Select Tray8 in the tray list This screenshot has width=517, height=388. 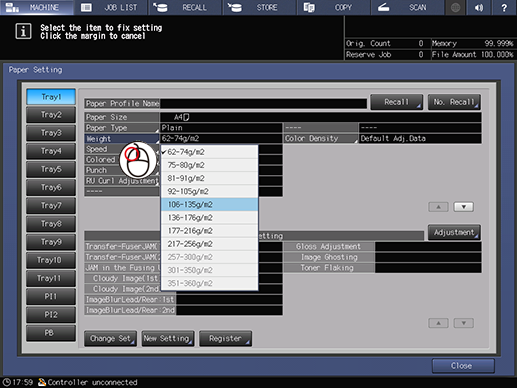(x=51, y=224)
